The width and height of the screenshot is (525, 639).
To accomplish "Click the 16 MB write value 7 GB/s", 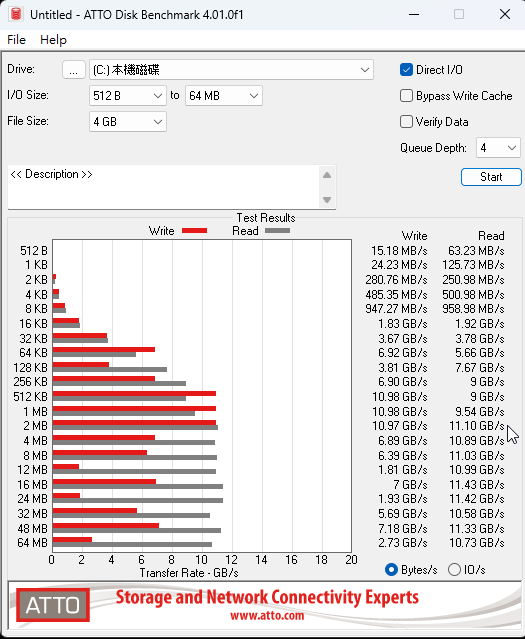I will 410,485.
